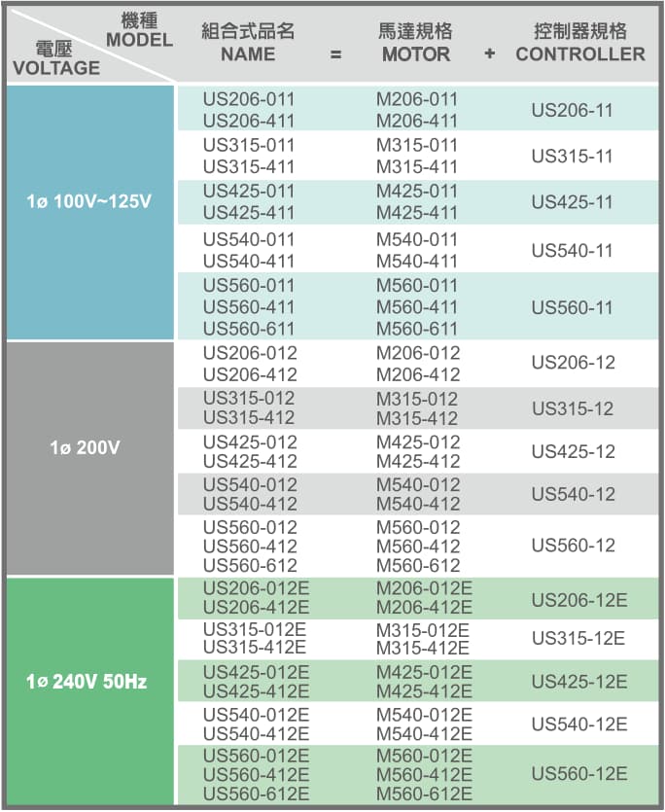Select motor spec M425-012E
The image size is (665, 812).
[x=424, y=672]
